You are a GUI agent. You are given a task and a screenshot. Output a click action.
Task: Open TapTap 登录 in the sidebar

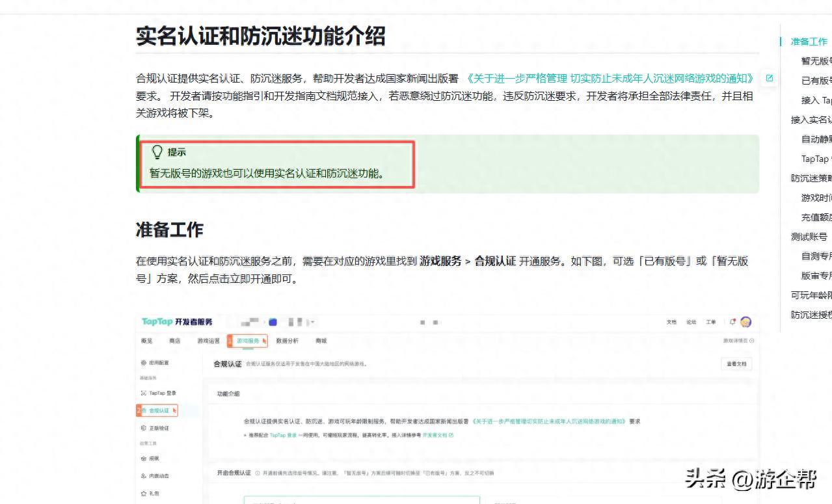(x=159, y=393)
